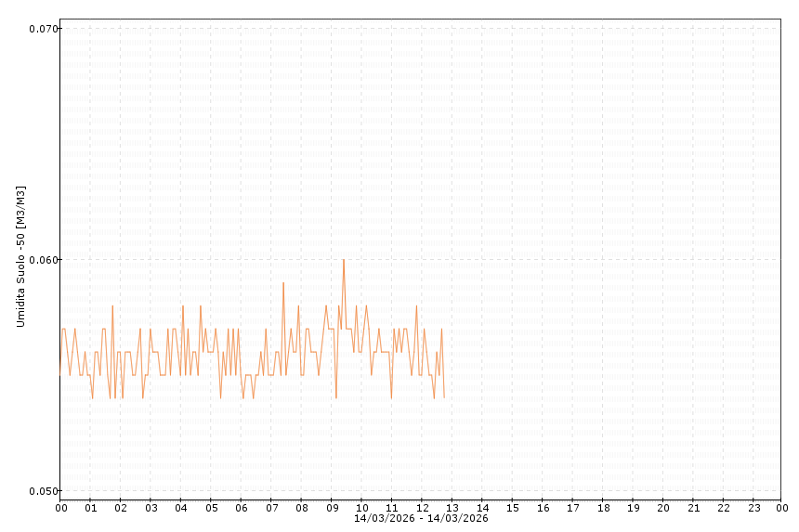Select hour 23 on the time axis
The height and width of the screenshot is (532, 799).
click(x=753, y=508)
